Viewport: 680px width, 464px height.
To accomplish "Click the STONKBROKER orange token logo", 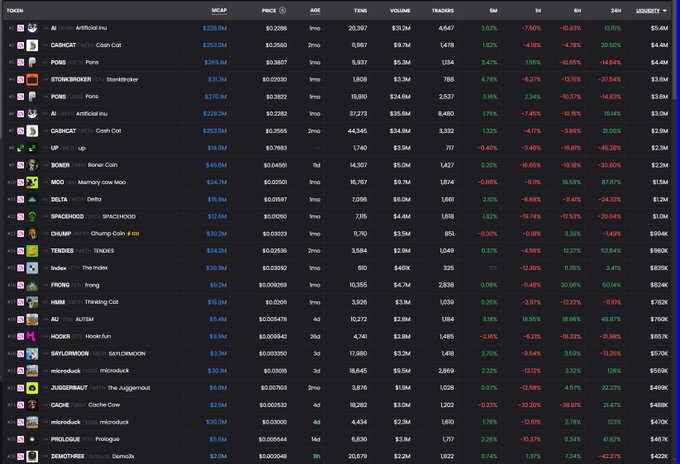I will click(x=32, y=79).
